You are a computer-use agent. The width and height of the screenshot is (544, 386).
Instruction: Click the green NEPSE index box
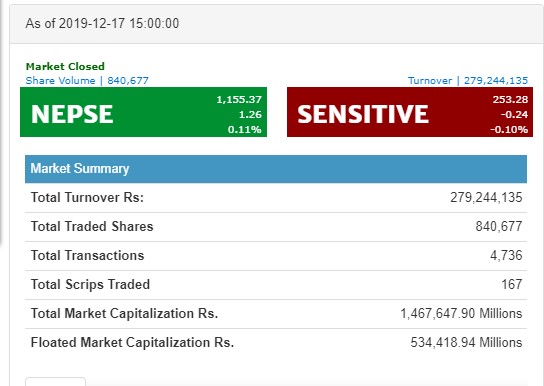(x=143, y=112)
